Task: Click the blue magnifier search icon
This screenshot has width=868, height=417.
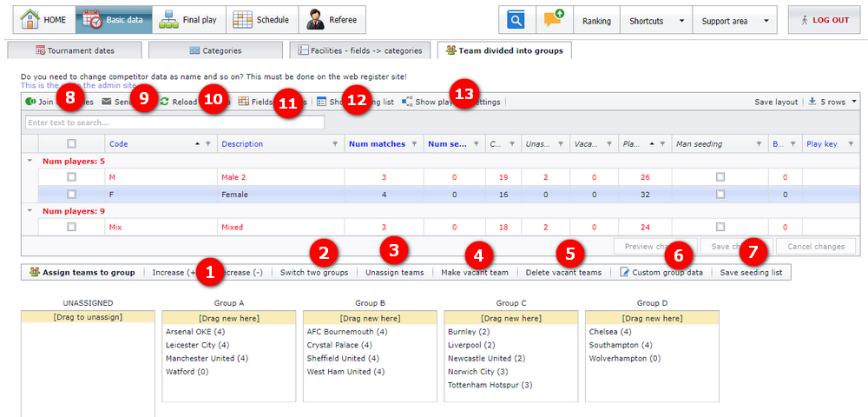Action: point(516,21)
